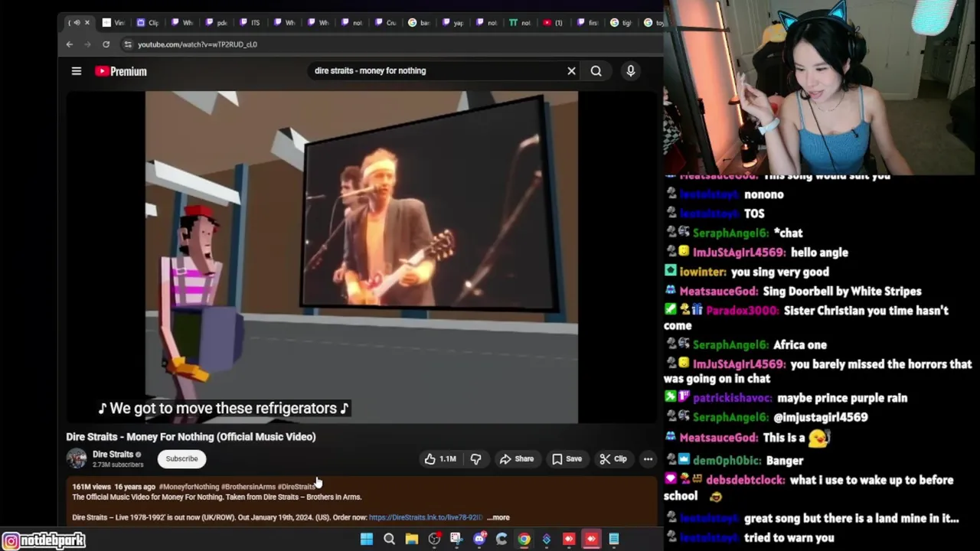
Task: Switch to the 'Vint' browser tab
Action: [x=113, y=22]
